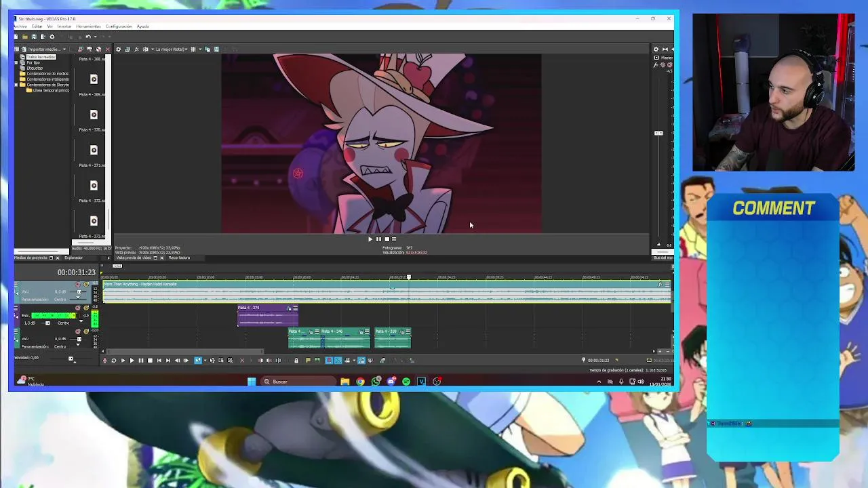Switch to Medios de proyecto tab

click(x=31, y=258)
